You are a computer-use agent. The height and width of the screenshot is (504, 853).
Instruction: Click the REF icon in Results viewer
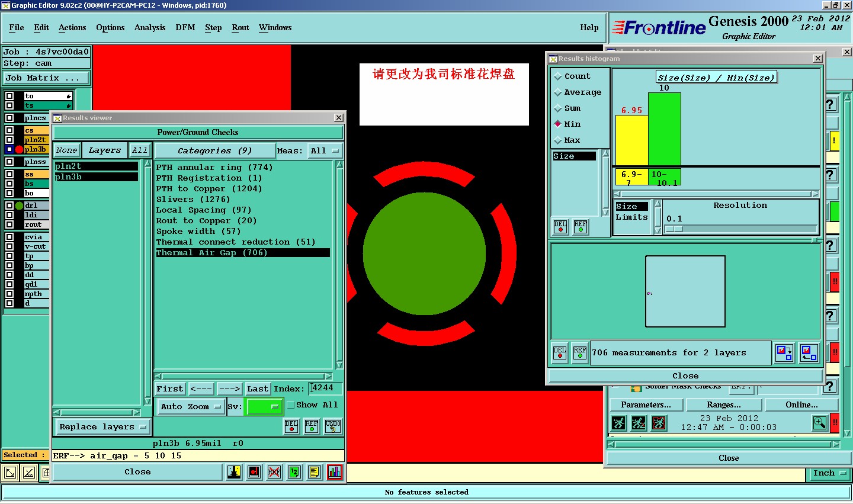[312, 426]
